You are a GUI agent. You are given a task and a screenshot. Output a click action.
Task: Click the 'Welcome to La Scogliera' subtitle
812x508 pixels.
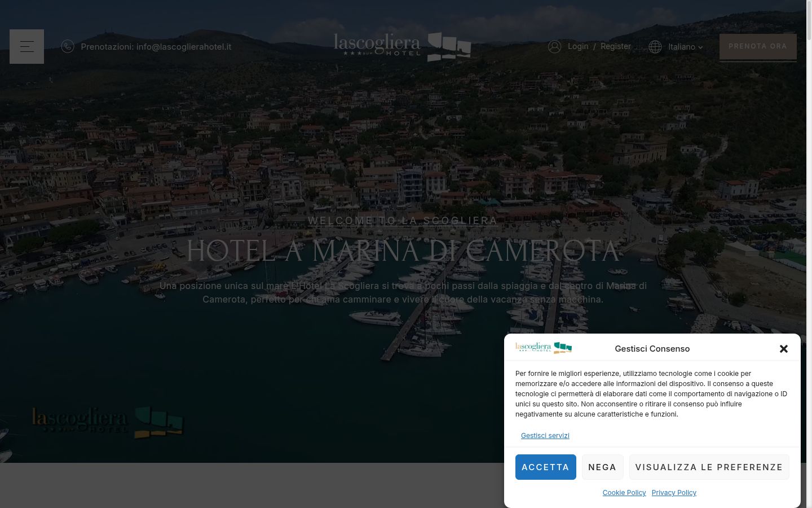click(x=403, y=221)
